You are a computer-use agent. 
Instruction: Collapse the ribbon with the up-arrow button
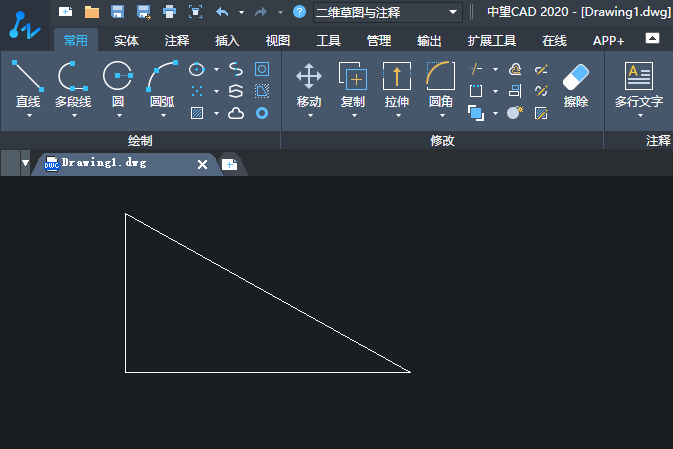point(652,38)
